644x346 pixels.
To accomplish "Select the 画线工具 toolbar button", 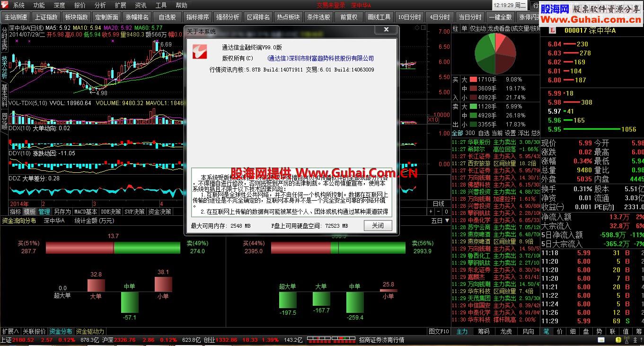I will 379,17.
